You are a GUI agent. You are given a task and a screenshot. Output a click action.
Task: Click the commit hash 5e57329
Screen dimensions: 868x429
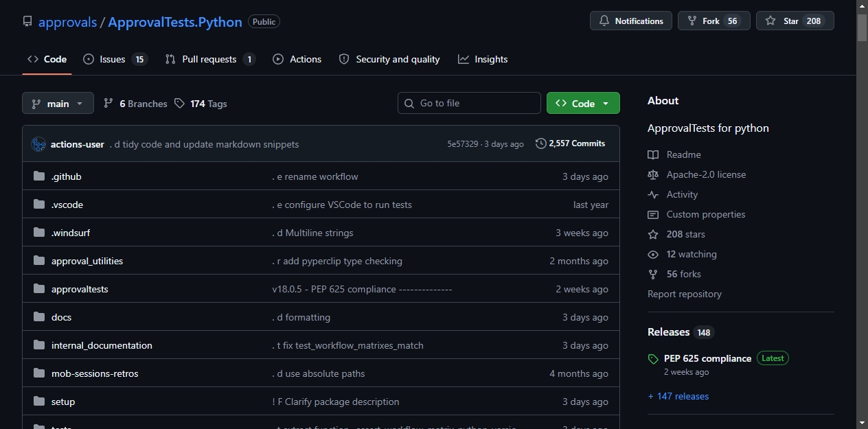(x=463, y=144)
